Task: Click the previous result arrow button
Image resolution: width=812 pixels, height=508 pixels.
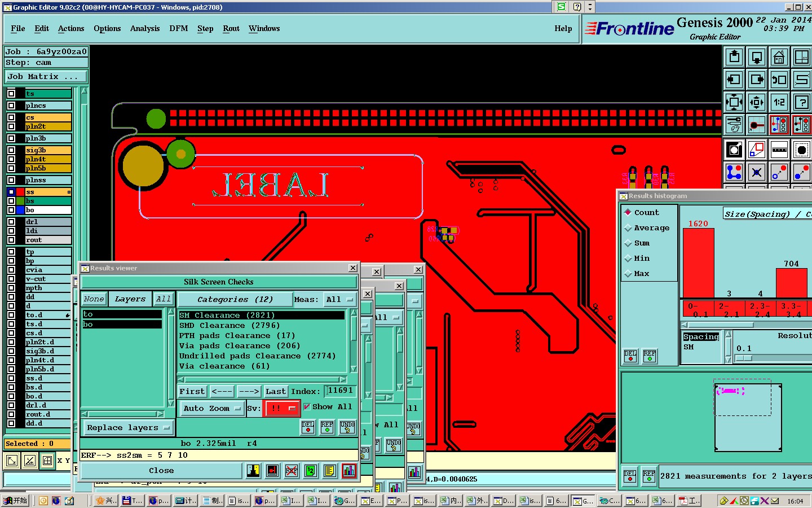Action: click(x=222, y=391)
